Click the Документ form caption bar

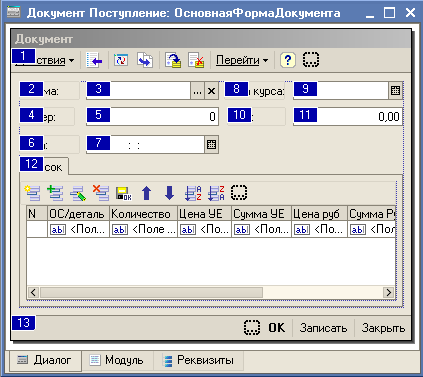tap(211, 39)
